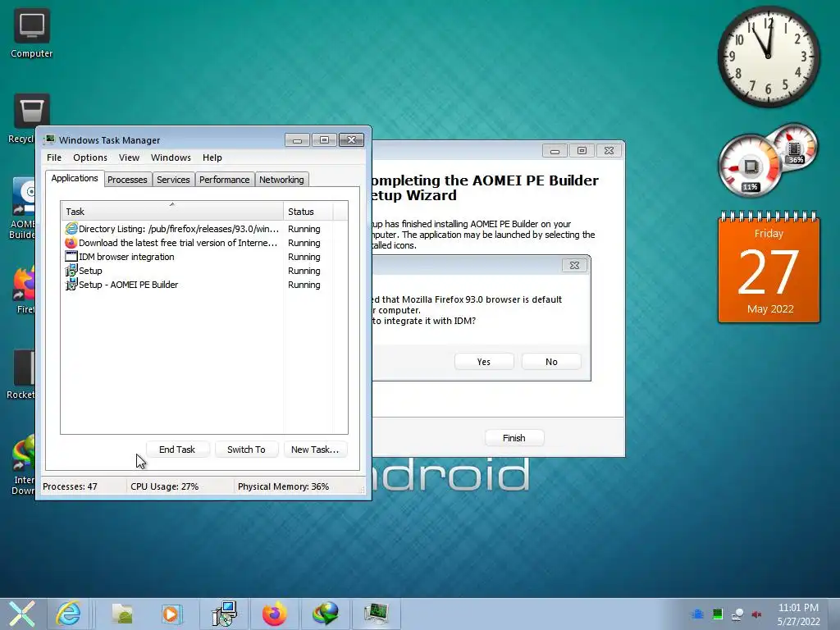This screenshot has height=630, width=840.
Task: Switch to the Networking tab
Action: [x=282, y=180]
